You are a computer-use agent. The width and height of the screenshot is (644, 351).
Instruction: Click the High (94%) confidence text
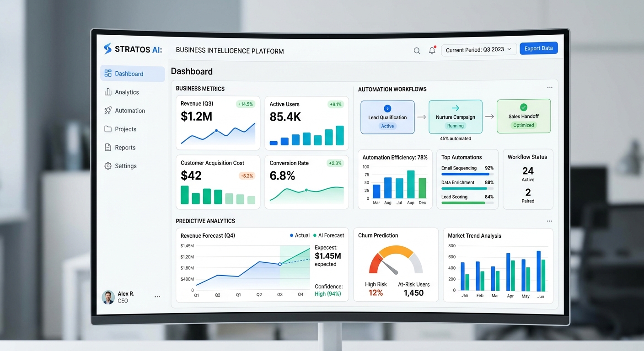(328, 294)
